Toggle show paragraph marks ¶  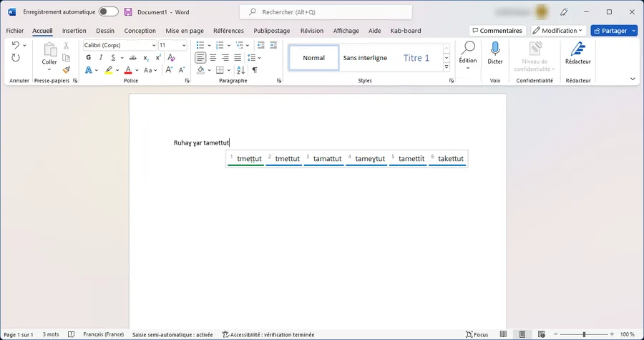255,70
